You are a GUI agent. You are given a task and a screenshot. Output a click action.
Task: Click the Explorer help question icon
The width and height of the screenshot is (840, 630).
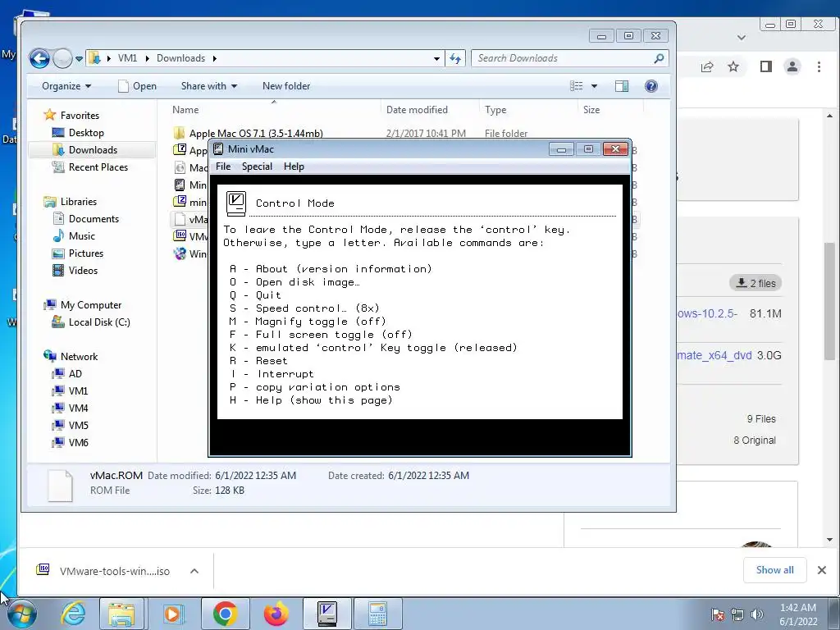651,86
